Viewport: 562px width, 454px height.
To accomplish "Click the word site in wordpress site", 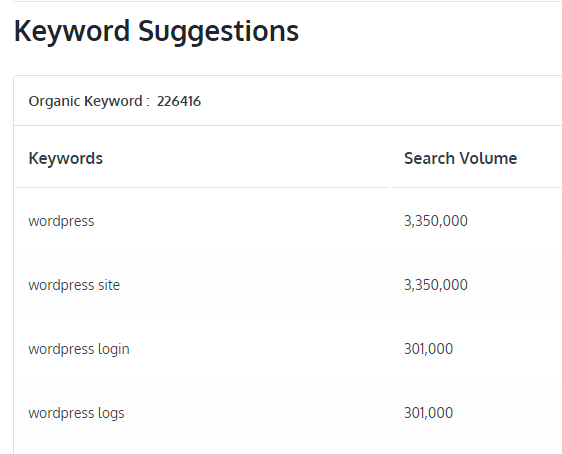I will 109,285.
